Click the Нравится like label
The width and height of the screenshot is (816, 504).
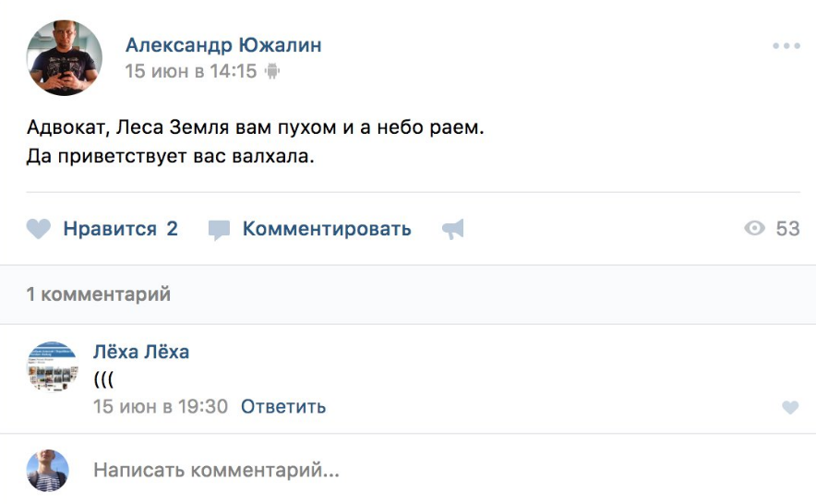110,229
